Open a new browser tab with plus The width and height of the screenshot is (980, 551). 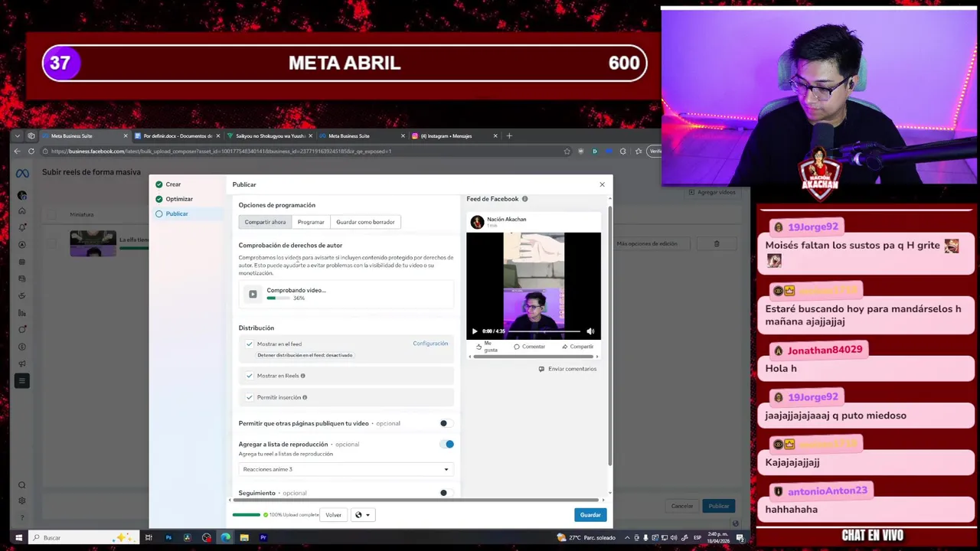click(509, 136)
